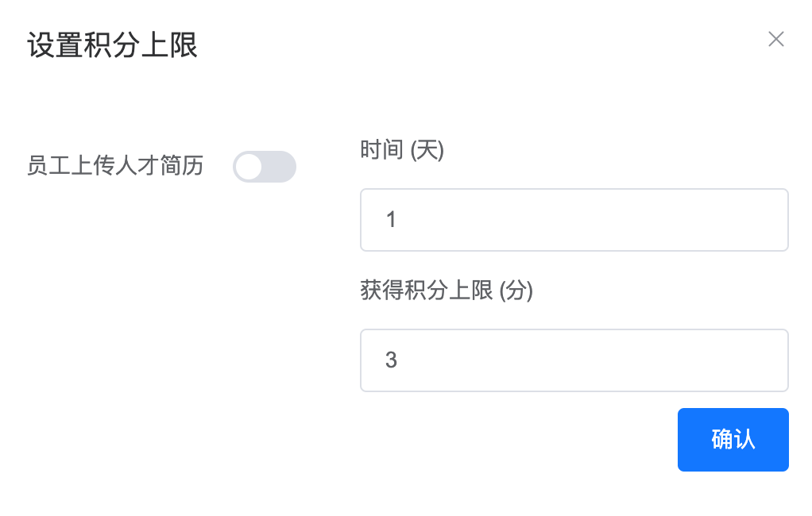
Task: Click the 获得积分上限 (分) label
Action: (446, 291)
